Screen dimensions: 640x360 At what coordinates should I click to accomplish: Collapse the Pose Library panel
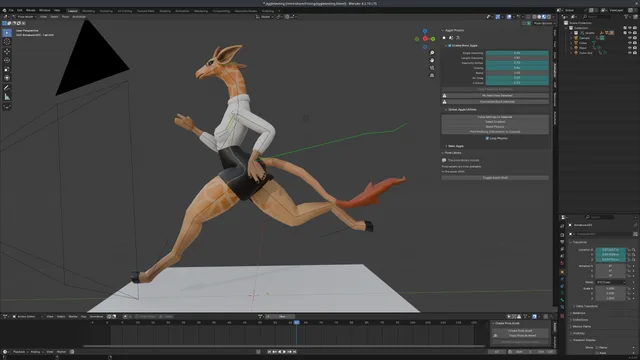coord(443,153)
